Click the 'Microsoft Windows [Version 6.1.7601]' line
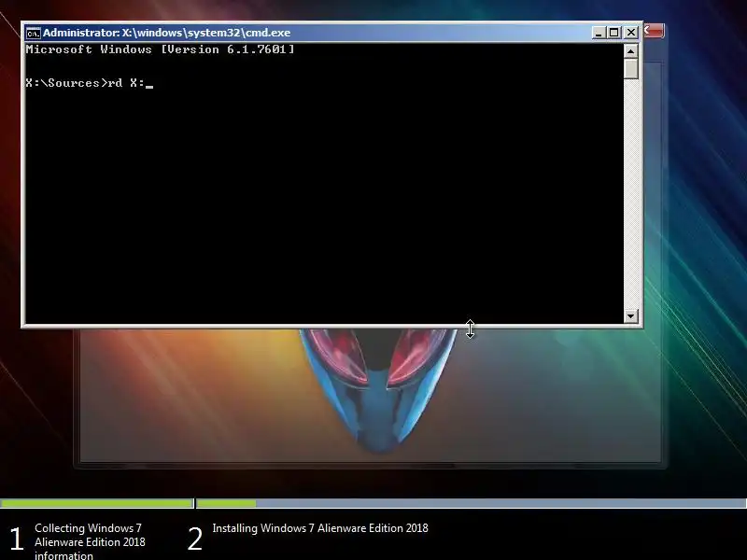This screenshot has height=560, width=747. (160, 49)
